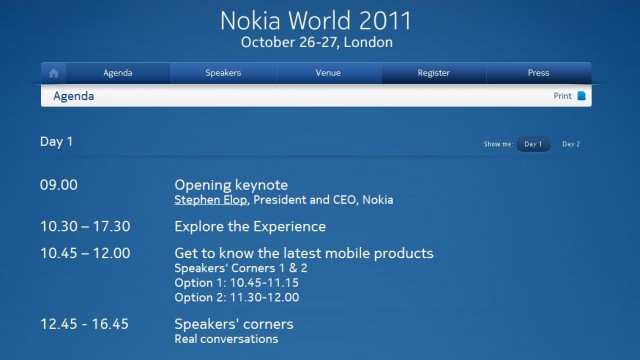The image size is (640, 360).
Task: Select the Nokia World 2011 title
Action: 316,20
